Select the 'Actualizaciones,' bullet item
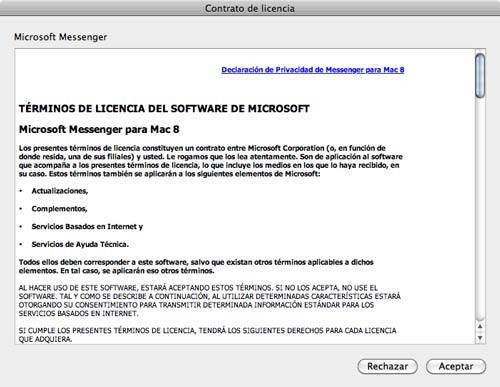 coord(60,191)
